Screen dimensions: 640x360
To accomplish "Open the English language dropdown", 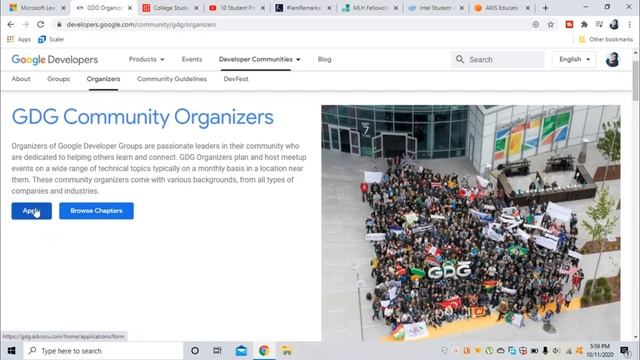I will (x=574, y=60).
